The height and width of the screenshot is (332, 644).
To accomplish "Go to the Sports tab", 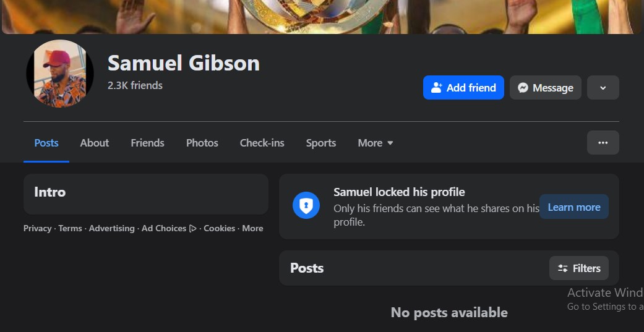I will [321, 143].
